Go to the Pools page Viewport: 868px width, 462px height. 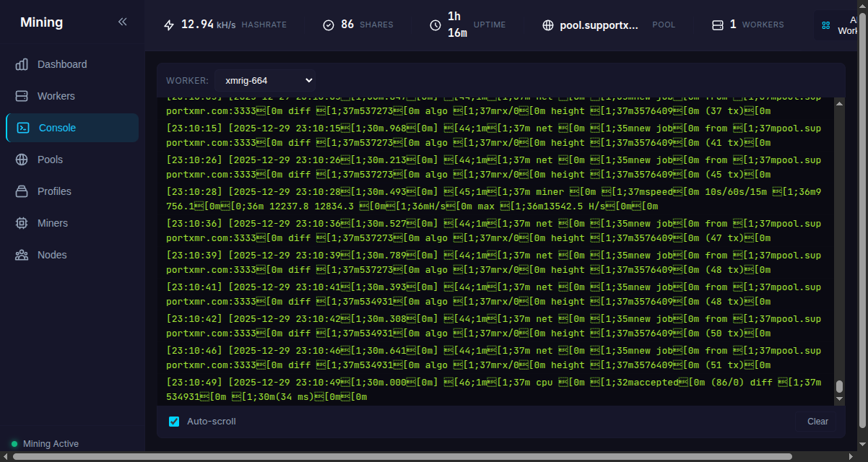(x=50, y=160)
